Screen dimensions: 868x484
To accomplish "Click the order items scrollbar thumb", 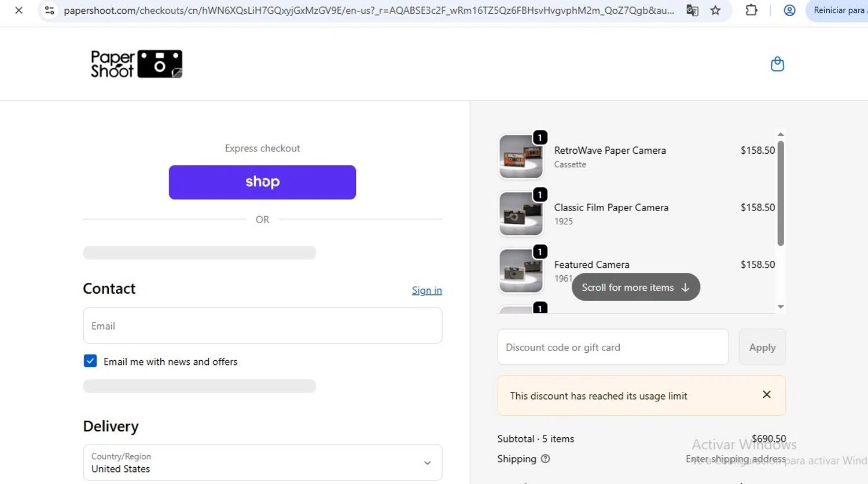I will point(781,193).
